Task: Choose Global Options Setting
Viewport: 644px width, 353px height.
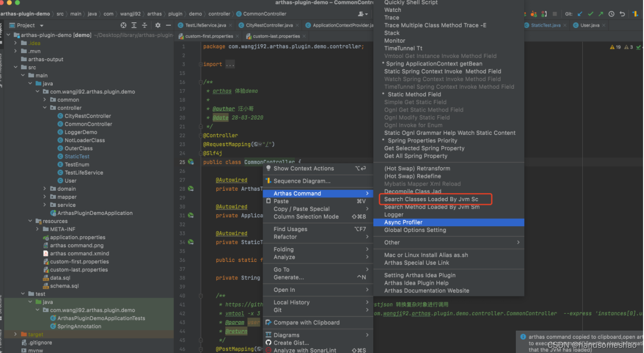Action: tap(448, 230)
